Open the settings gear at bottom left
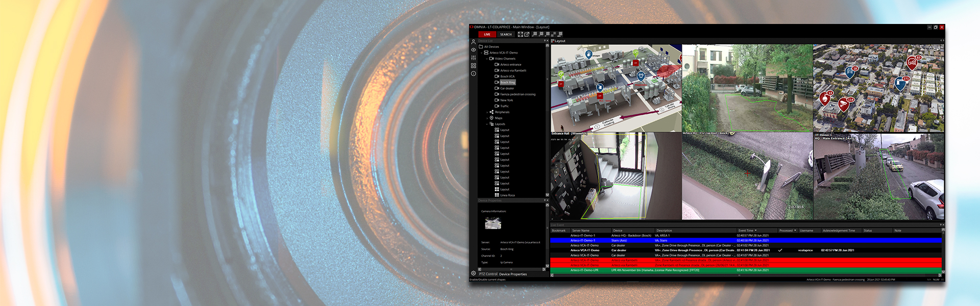Viewport: 980px width, 306px height. pyautogui.click(x=473, y=273)
